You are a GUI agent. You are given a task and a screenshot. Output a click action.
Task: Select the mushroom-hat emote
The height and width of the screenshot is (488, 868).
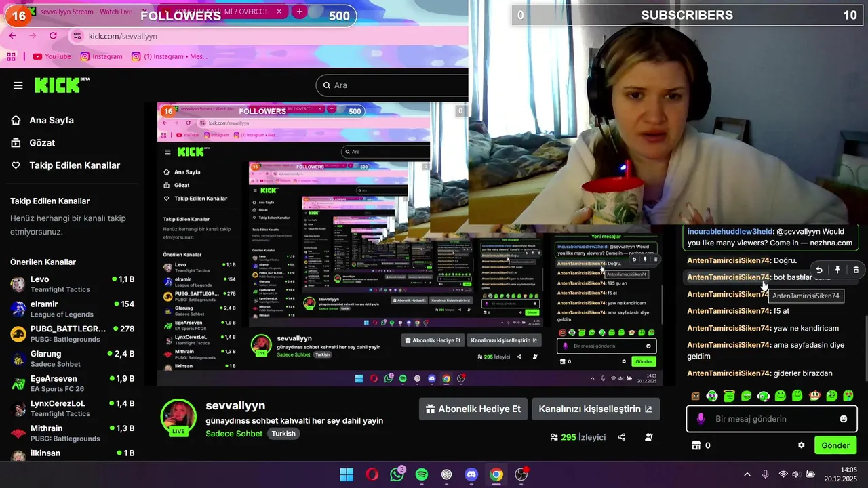(x=814, y=396)
